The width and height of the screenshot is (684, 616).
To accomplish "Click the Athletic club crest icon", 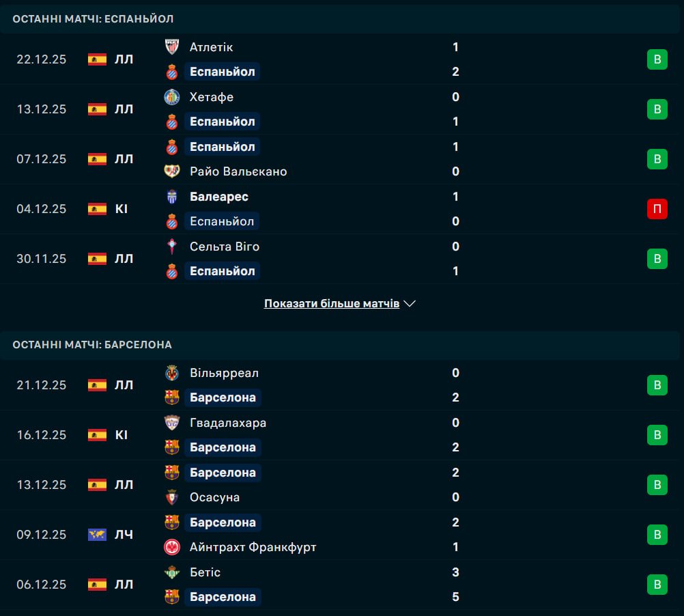I will pyautogui.click(x=172, y=47).
